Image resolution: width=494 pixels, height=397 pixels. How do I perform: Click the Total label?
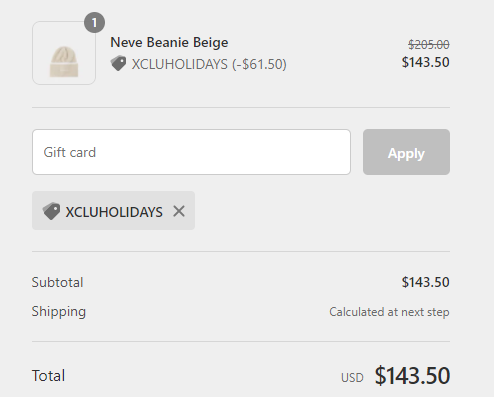48,376
